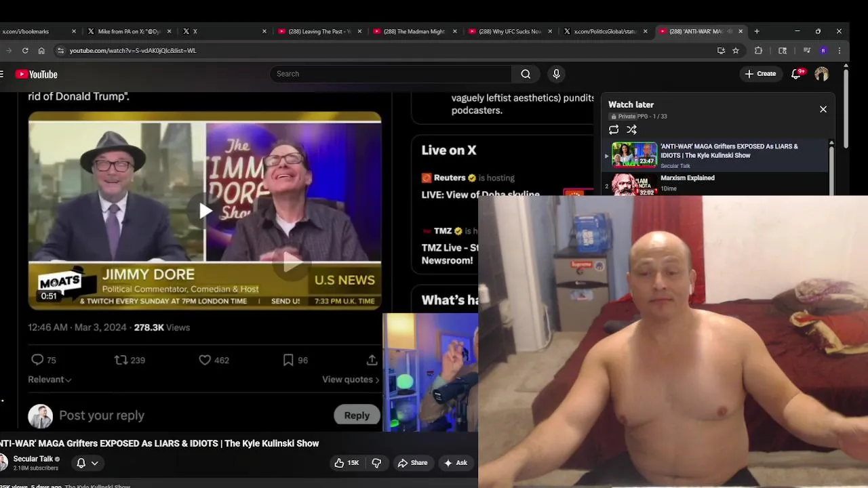Click the YouTube search magnifier button

click(526, 74)
